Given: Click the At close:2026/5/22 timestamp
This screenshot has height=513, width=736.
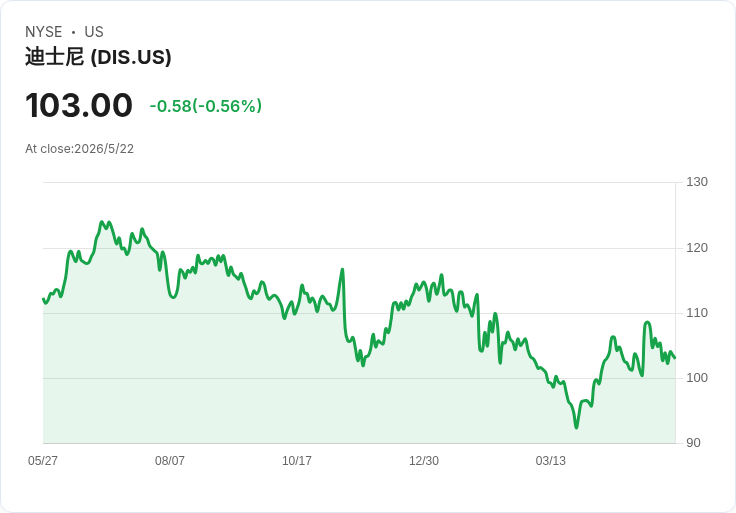Looking at the screenshot, I should 79,149.
